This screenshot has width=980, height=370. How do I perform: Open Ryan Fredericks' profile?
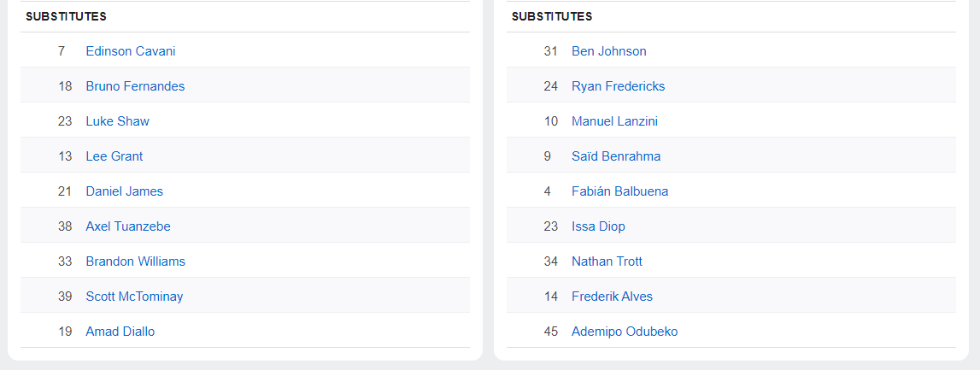pos(618,86)
